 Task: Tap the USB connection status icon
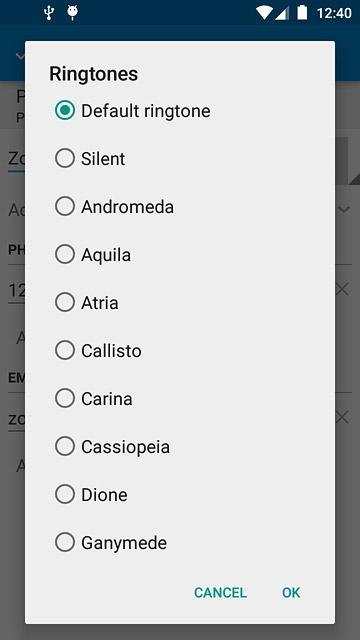click(x=49, y=13)
